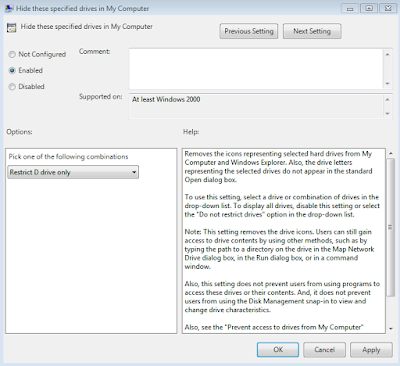The height and width of the screenshot is (366, 400).
Task: Go to Next Setting
Action: (312, 31)
